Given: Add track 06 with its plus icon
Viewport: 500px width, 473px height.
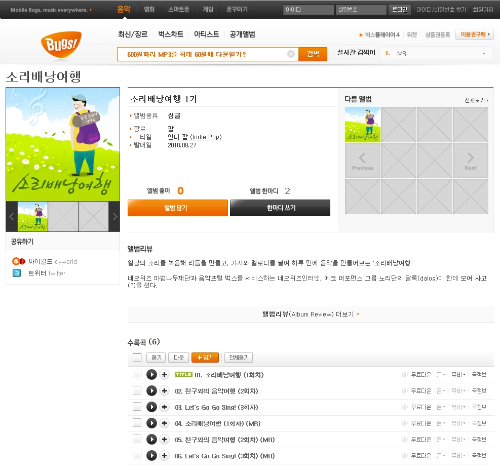Looking at the screenshot, I should pyautogui.click(x=164, y=455).
